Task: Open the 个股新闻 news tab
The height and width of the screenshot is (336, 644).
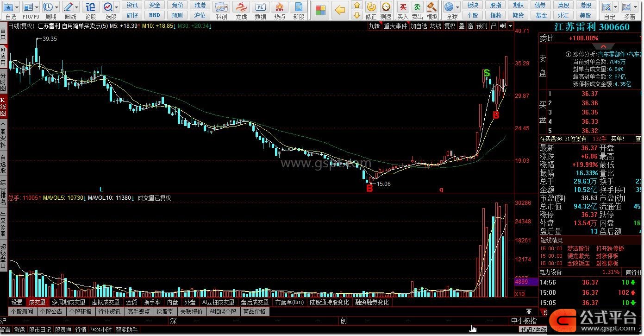Action: (x=22, y=311)
